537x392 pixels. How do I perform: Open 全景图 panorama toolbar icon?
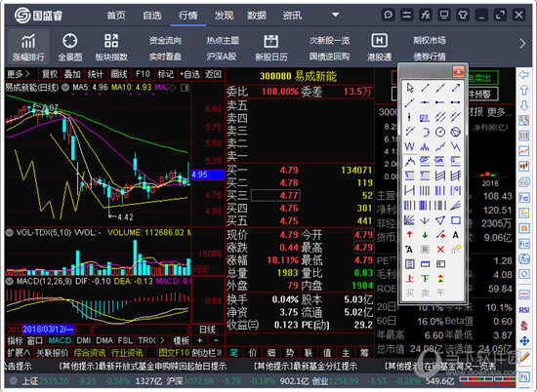click(70, 47)
